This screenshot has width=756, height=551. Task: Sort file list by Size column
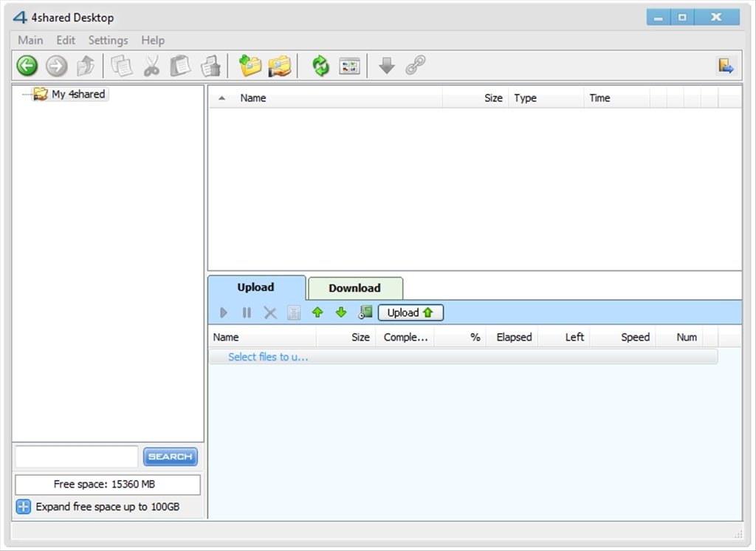(493, 98)
